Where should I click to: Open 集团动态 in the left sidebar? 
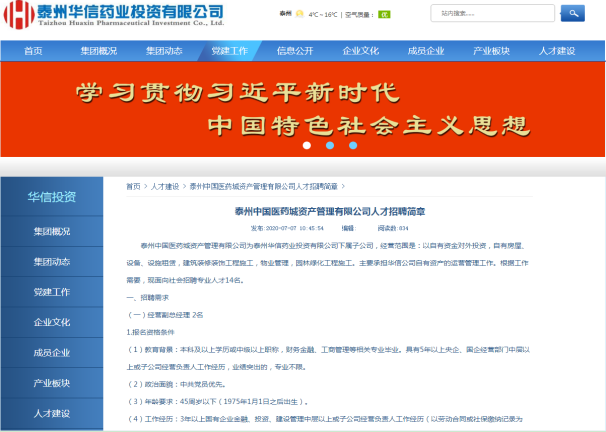[52, 261]
